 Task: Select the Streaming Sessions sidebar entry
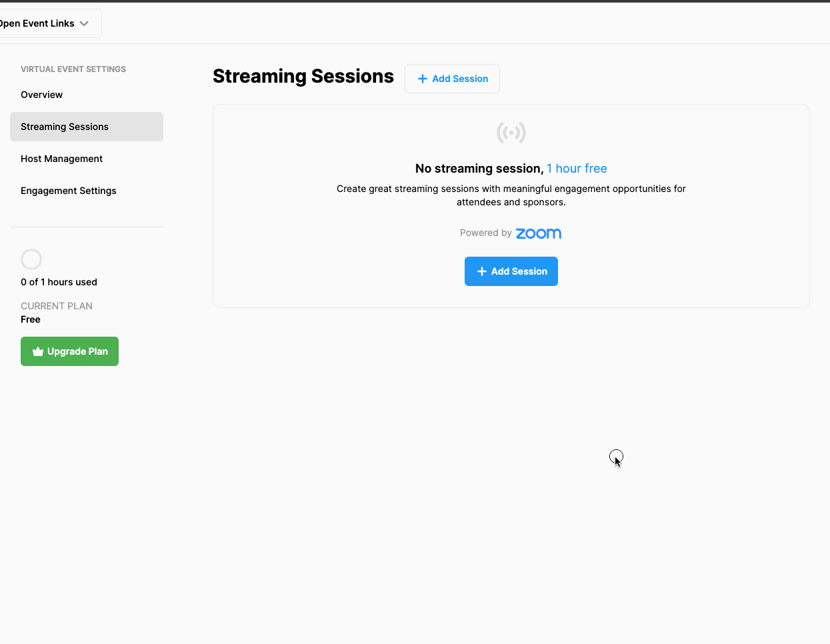click(x=65, y=127)
